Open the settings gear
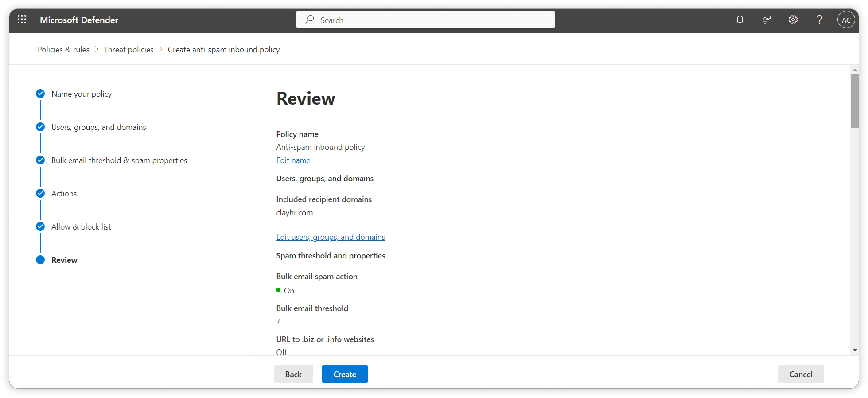868x398 pixels. pos(793,20)
